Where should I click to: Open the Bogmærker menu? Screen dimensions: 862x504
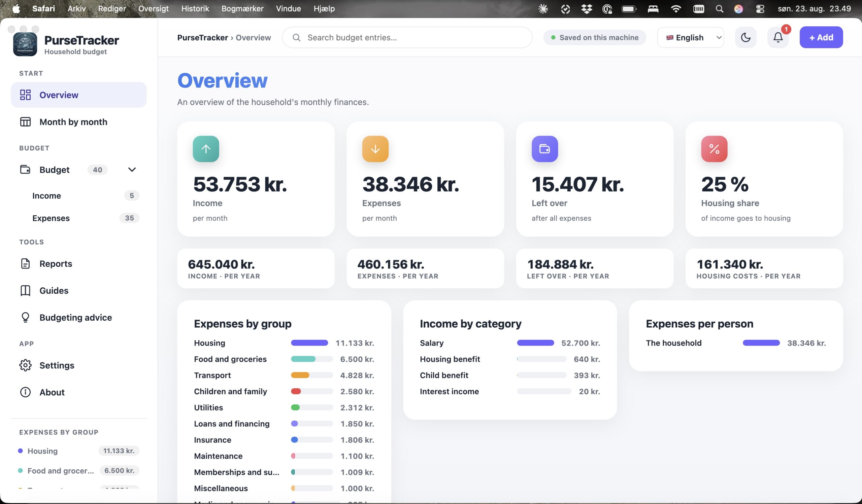click(242, 8)
